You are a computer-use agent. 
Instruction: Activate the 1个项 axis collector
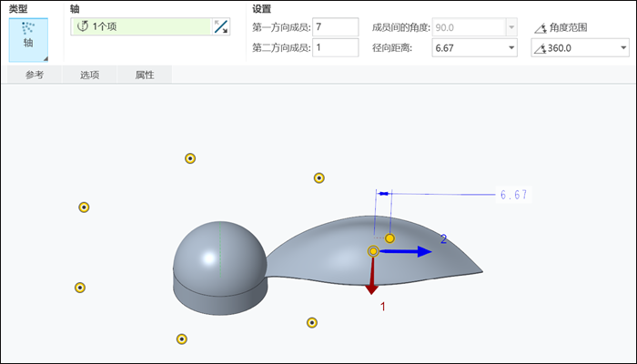click(141, 26)
